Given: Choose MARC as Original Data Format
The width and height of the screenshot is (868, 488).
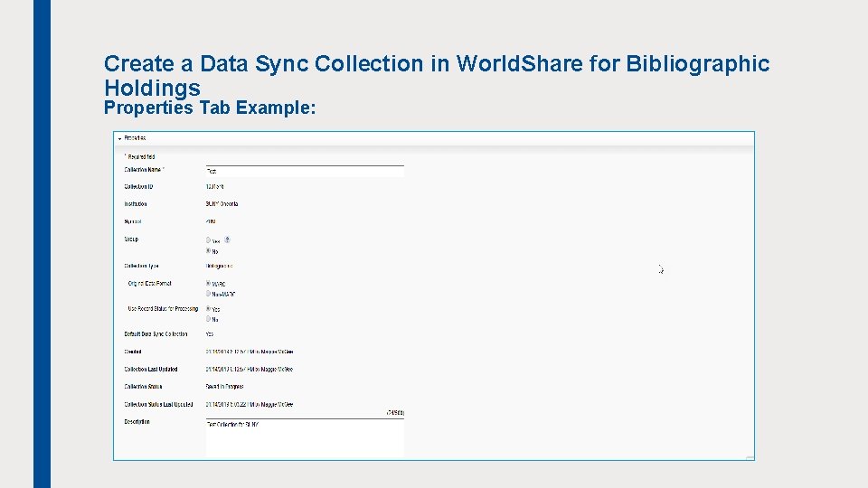Looking at the screenshot, I should click(x=208, y=283).
